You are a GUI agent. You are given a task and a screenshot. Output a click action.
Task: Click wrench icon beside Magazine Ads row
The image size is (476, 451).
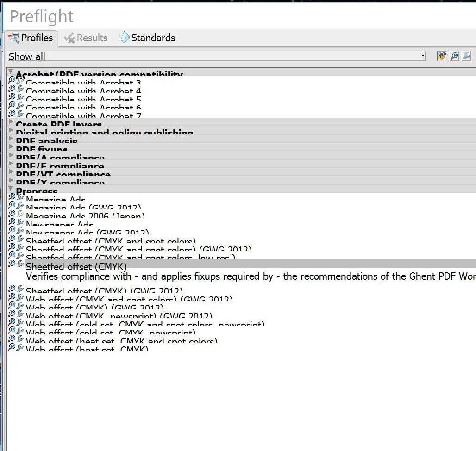click(x=20, y=197)
